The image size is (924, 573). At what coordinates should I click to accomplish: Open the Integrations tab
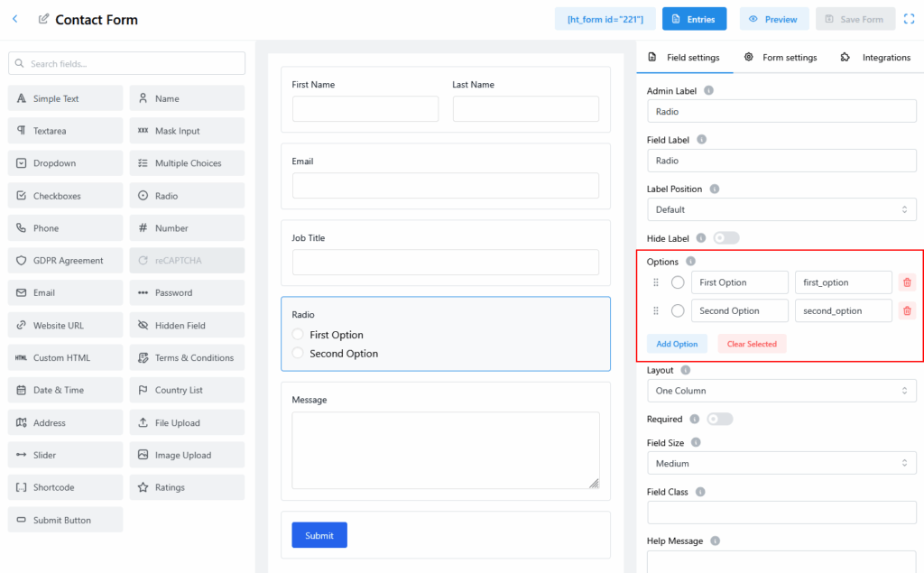click(875, 58)
